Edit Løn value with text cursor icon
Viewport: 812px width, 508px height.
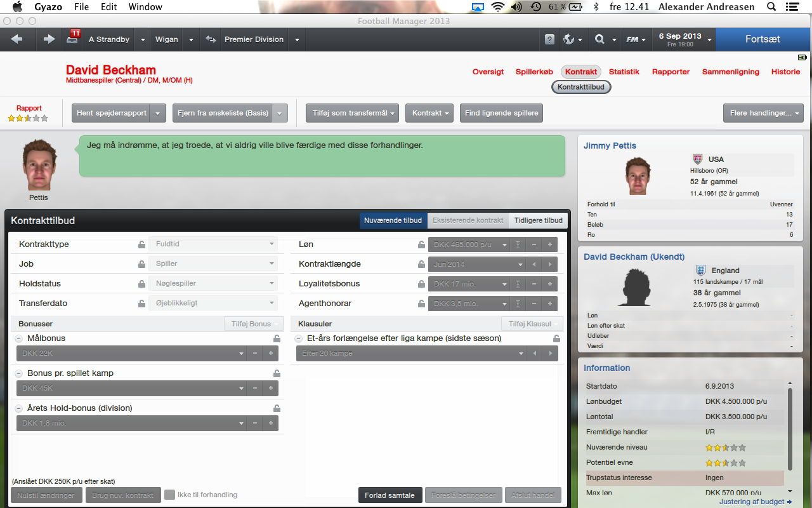click(x=518, y=244)
